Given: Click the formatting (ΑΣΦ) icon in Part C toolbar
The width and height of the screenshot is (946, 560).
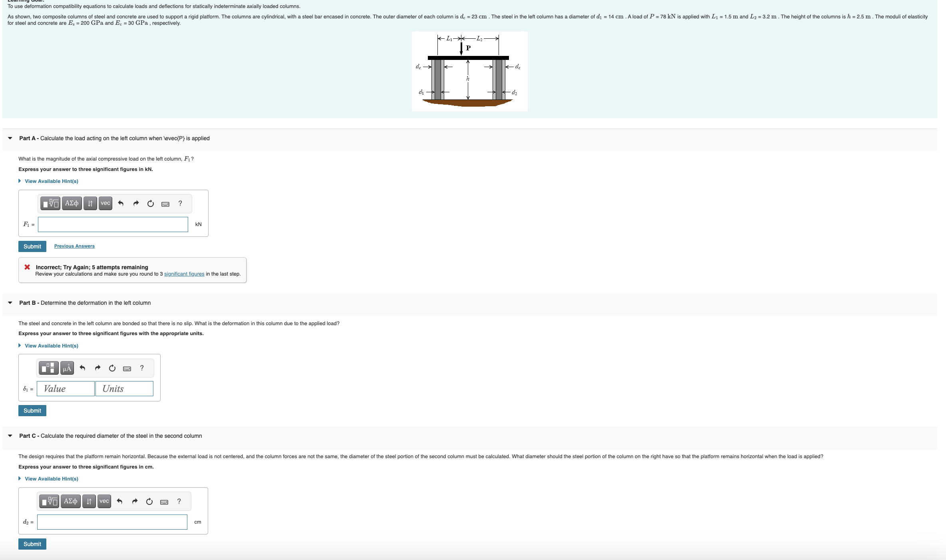Looking at the screenshot, I should pos(71,501).
